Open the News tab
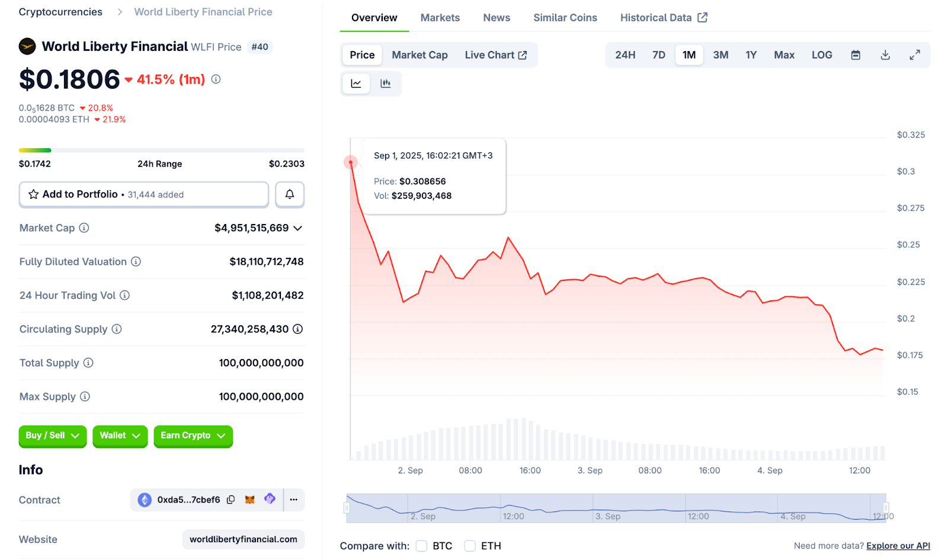Image resolution: width=948 pixels, height=560 pixels. click(497, 18)
